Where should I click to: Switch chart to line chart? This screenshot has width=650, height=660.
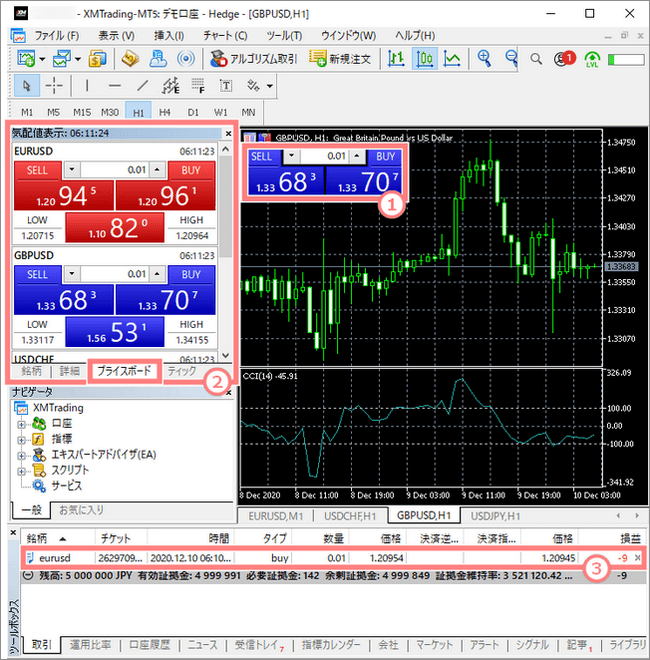click(x=452, y=59)
